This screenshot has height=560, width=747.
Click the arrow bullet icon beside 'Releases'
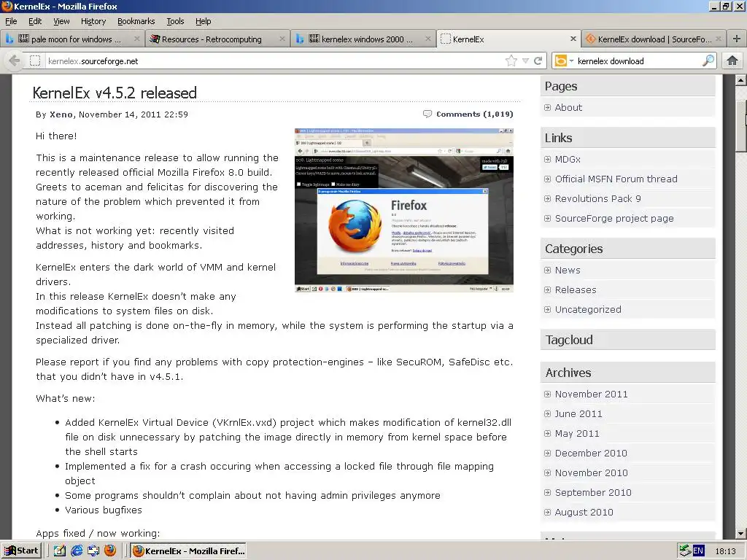547,290
